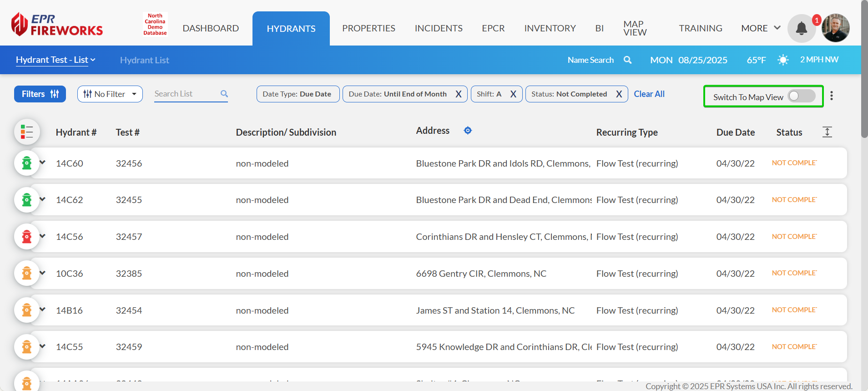Open the No Filter dropdown
Viewport: 868px width, 391px height.
[x=110, y=94]
